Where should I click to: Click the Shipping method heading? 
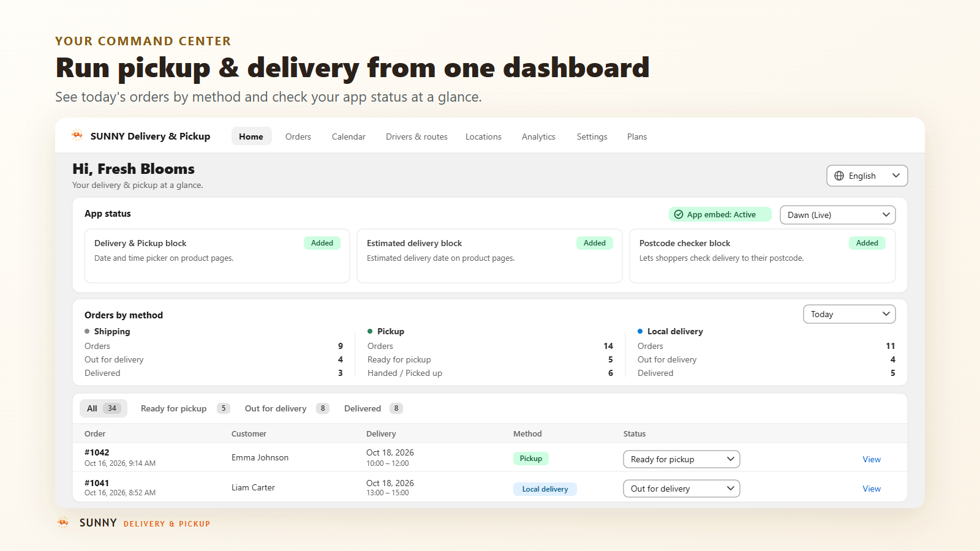(x=112, y=331)
